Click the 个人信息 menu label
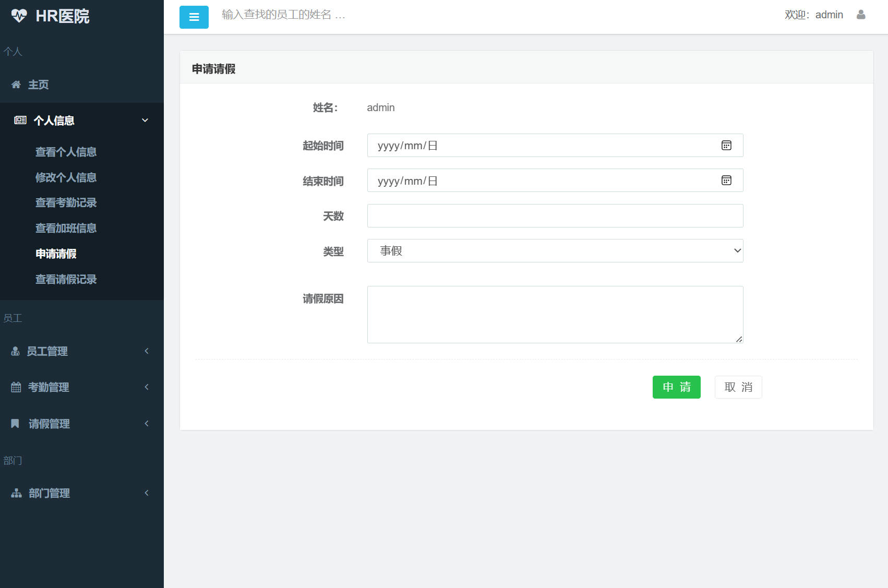Screen dimensions: 888x588 click(x=54, y=121)
